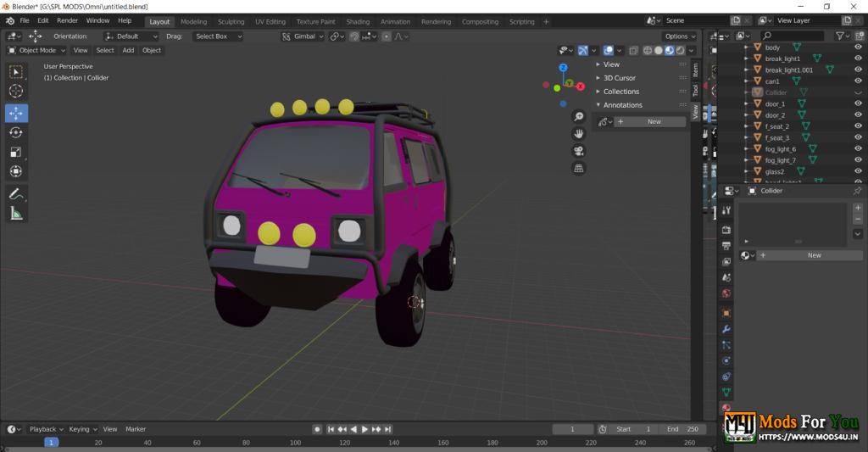
Task: Switch to the UV Editing workspace tab
Action: point(270,21)
